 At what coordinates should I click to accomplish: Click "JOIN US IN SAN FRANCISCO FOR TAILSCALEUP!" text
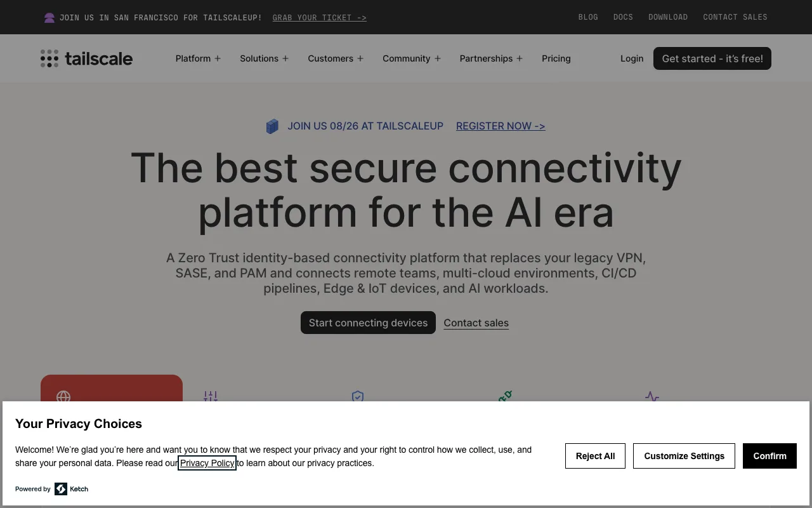160,18
